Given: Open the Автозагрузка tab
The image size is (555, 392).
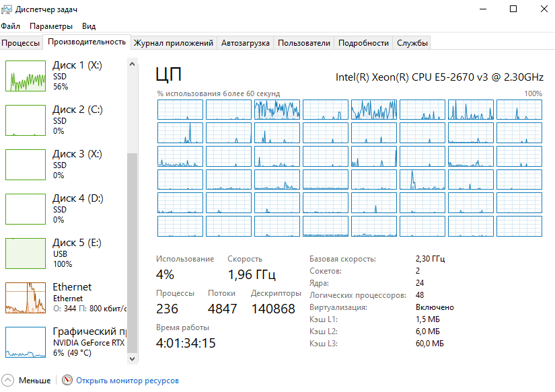Looking at the screenshot, I should [x=246, y=43].
